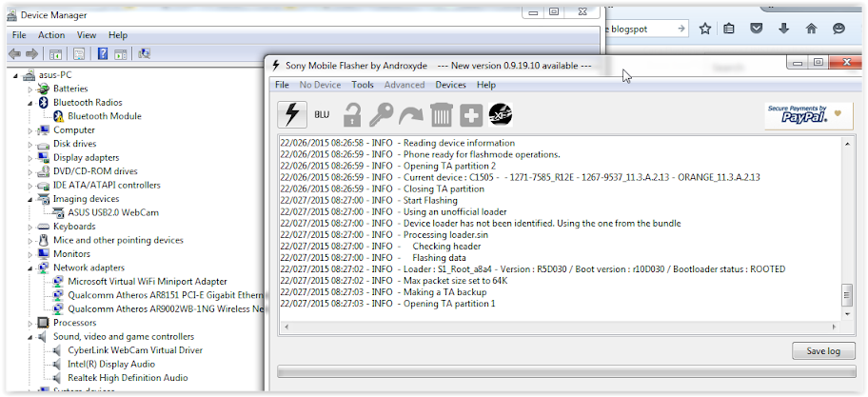Expand the Display adapters node

click(x=30, y=158)
